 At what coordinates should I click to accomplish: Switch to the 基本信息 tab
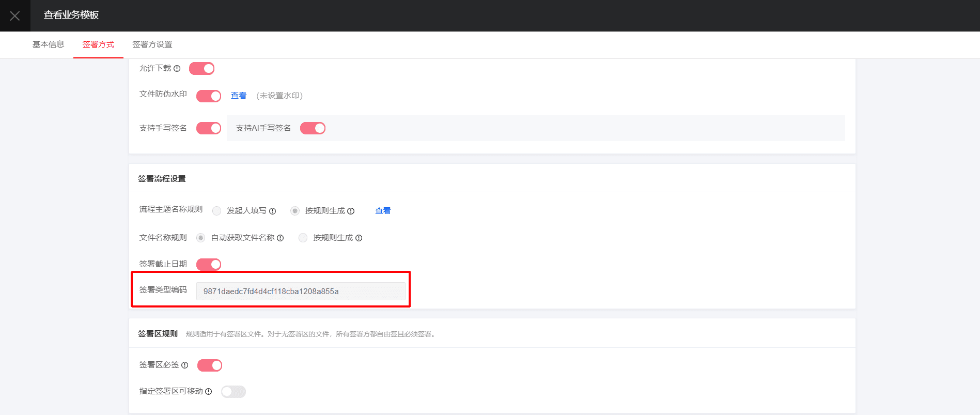tap(49, 44)
